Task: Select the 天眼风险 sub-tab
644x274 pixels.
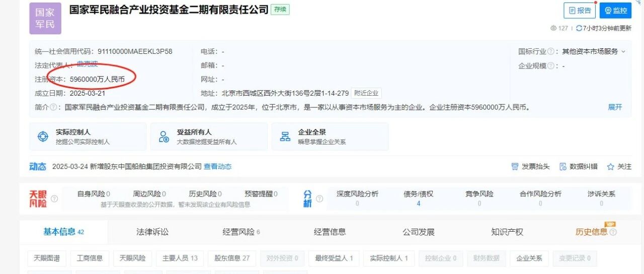Action: (132, 258)
